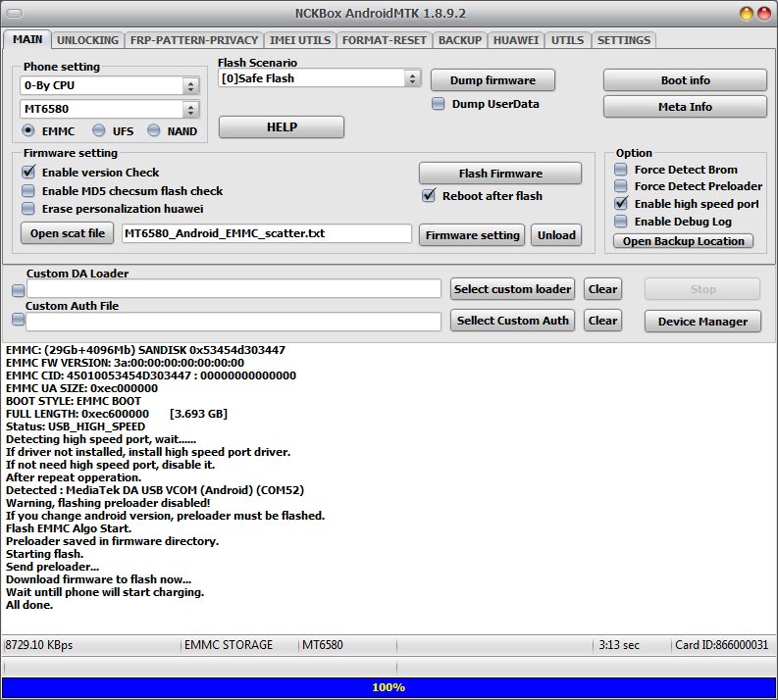Click the 'BOOT STYLE: EMMC BOOT' line

(x=74, y=401)
